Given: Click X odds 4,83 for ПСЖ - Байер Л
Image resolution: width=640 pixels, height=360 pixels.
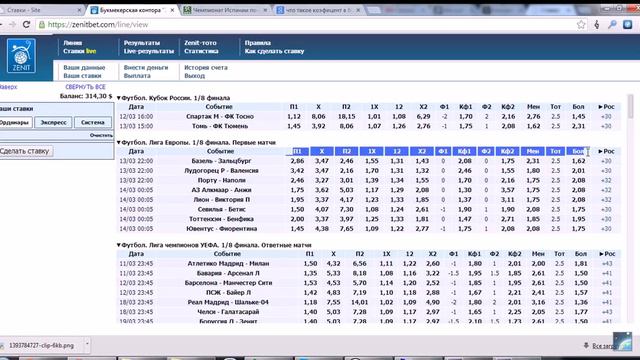Looking at the screenshot, I should pyautogui.click(x=333, y=293).
